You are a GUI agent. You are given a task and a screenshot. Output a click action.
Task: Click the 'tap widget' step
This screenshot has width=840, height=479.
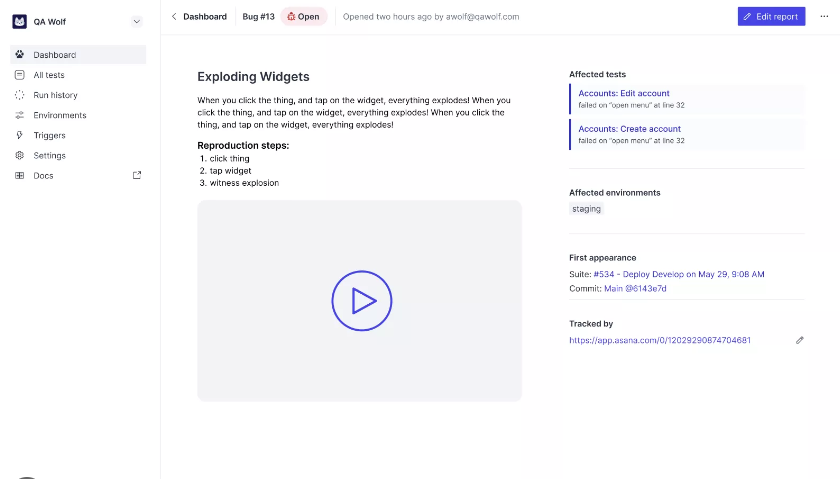point(230,171)
